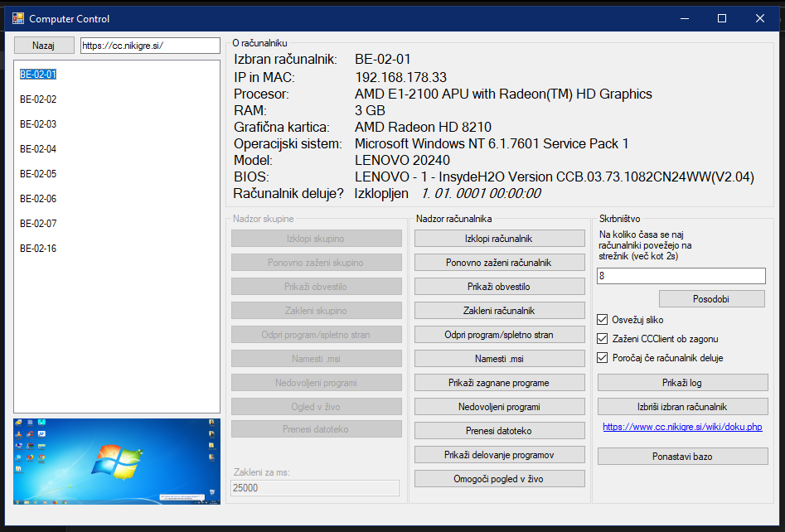Image resolution: width=785 pixels, height=532 pixels.
Task: Click Izbriši izbran računalnik button
Action: tap(682, 407)
